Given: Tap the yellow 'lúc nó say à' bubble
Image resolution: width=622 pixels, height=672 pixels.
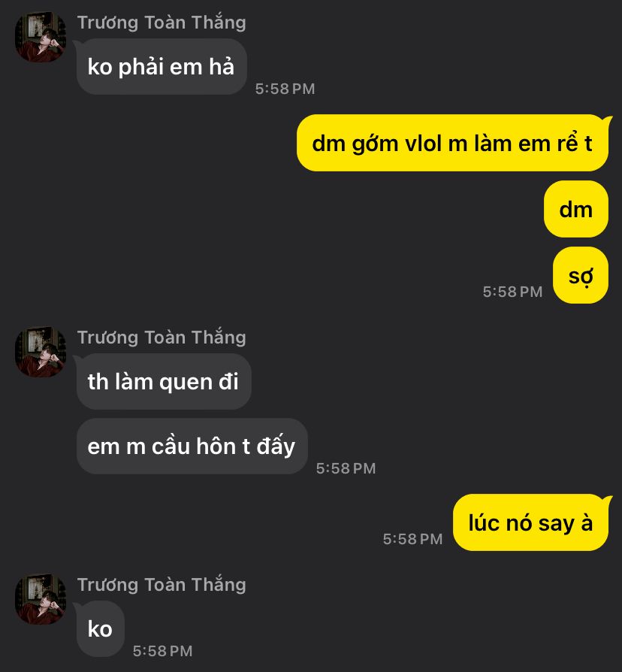Looking at the screenshot, I should click(x=530, y=522).
